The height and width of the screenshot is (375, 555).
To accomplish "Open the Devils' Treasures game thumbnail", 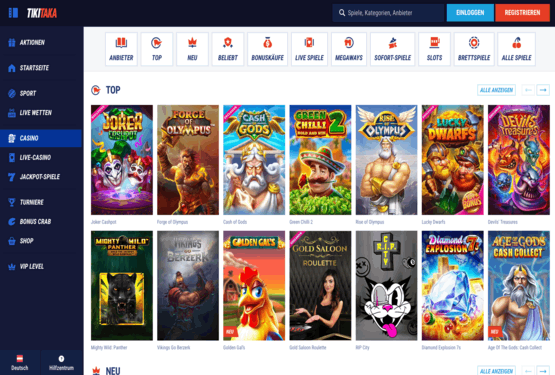I will (519, 160).
